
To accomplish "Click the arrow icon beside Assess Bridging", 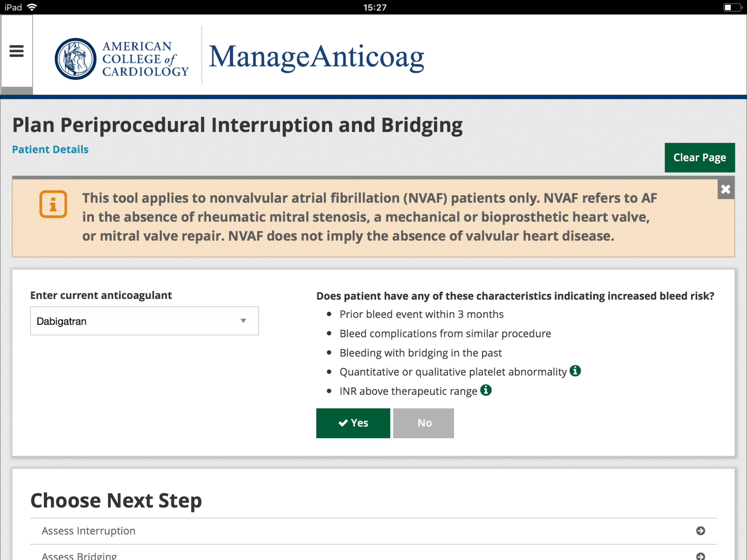I will [701, 556].
